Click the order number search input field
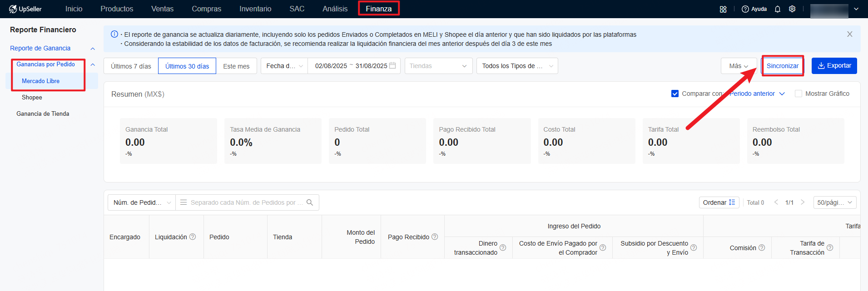868x291 pixels. (x=243, y=202)
